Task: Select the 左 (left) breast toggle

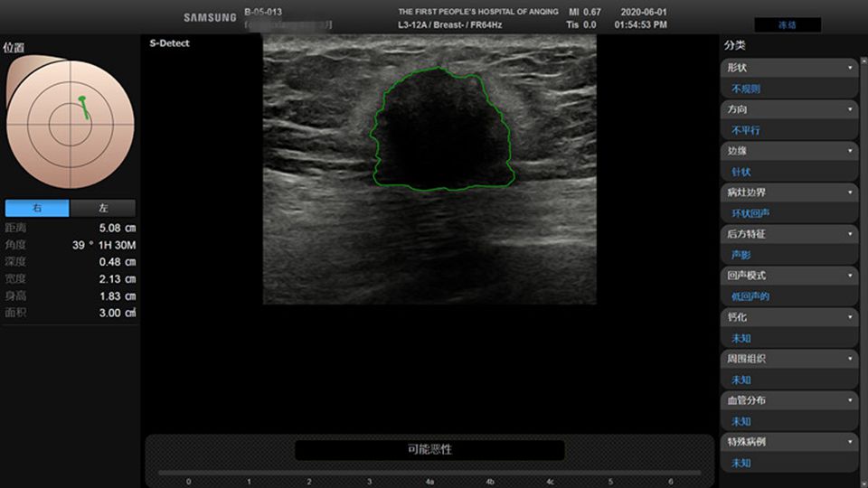Action: (x=103, y=208)
